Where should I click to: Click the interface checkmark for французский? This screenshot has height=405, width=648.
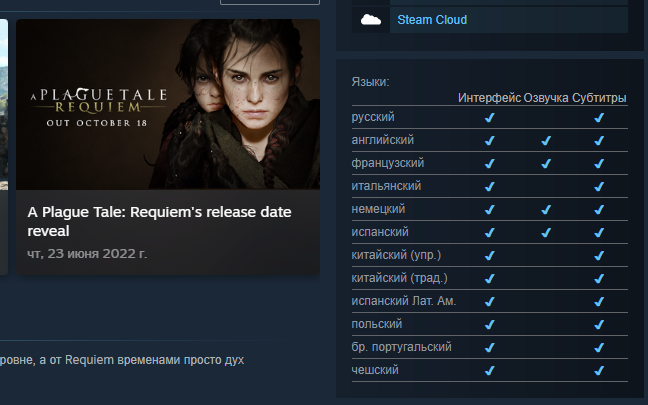click(x=490, y=164)
